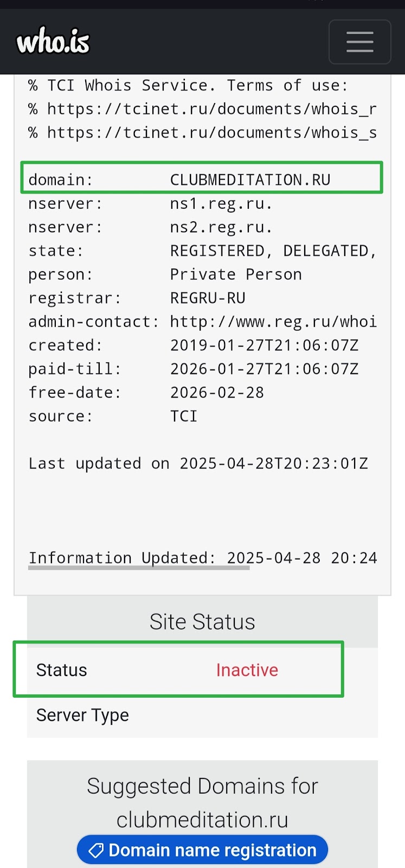Click the Site Status header
405x868 pixels.
pos(202,622)
